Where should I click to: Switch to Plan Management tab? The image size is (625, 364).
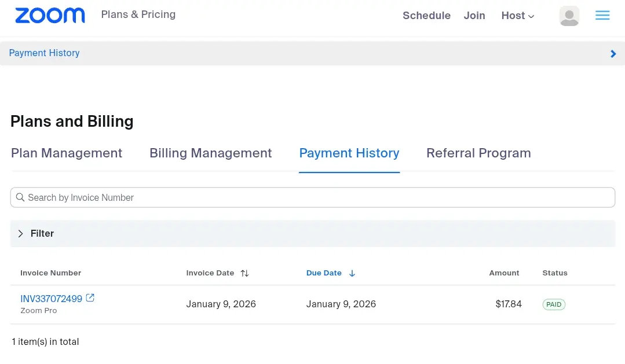coord(67,153)
